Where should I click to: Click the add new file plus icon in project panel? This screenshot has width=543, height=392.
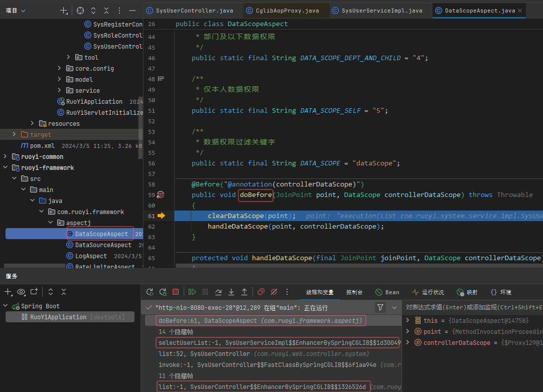pos(64,11)
